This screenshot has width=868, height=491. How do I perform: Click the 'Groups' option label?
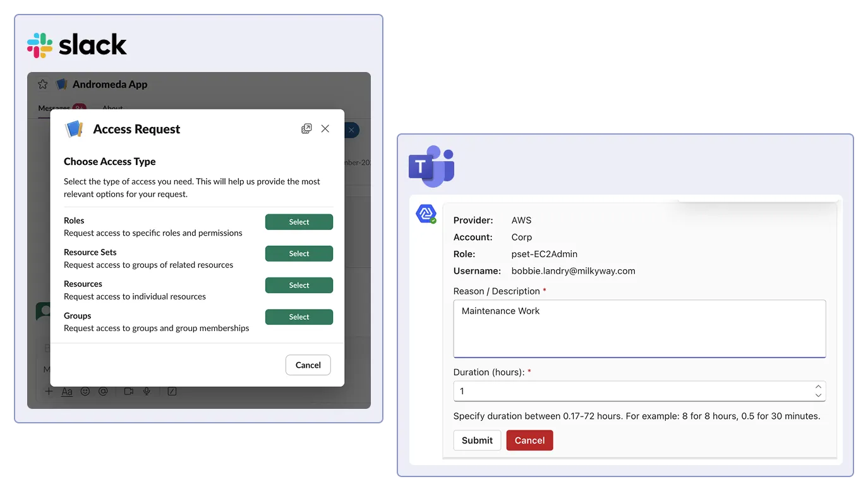point(78,315)
